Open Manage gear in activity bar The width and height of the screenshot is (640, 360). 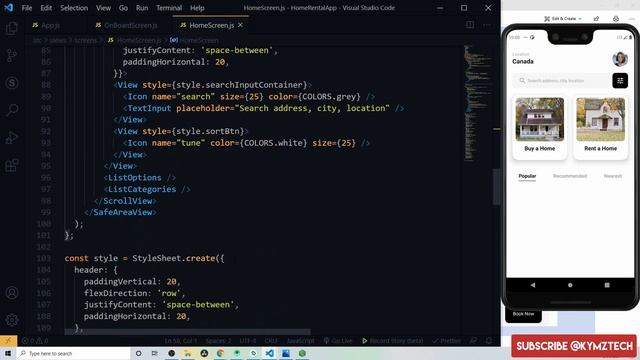(12, 320)
